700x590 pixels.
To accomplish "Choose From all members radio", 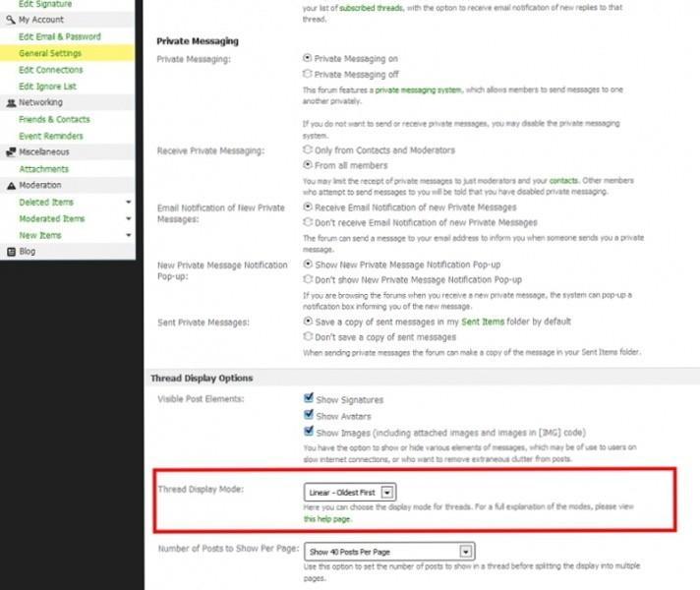I will [x=307, y=165].
